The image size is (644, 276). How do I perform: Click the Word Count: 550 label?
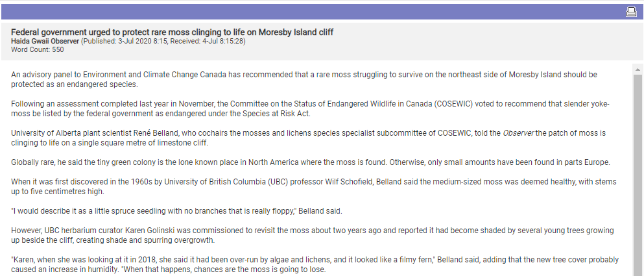[38, 50]
